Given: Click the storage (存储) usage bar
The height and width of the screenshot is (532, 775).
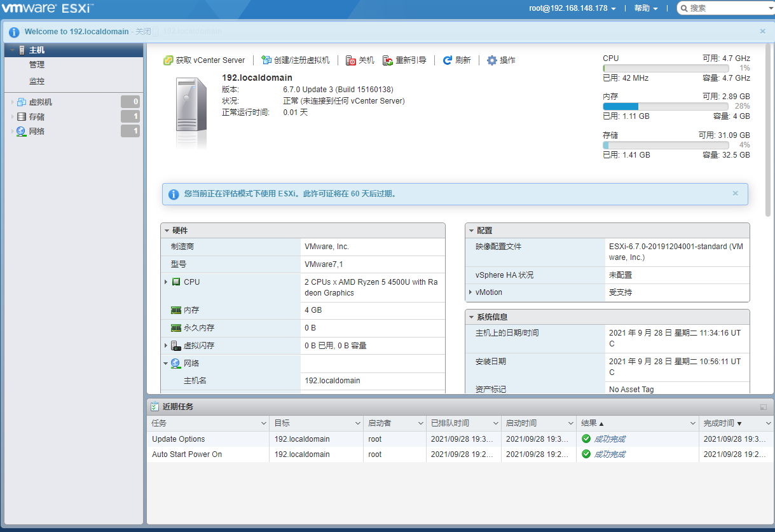Looking at the screenshot, I should point(666,145).
